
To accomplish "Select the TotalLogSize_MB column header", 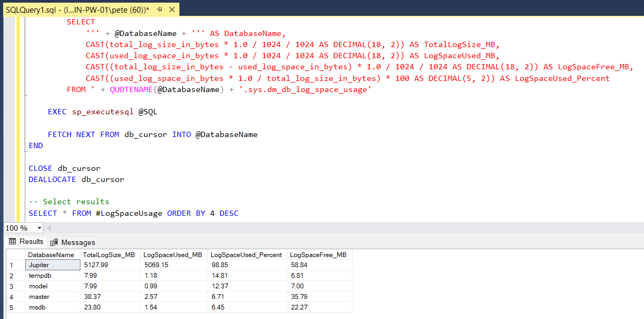I will [110, 254].
